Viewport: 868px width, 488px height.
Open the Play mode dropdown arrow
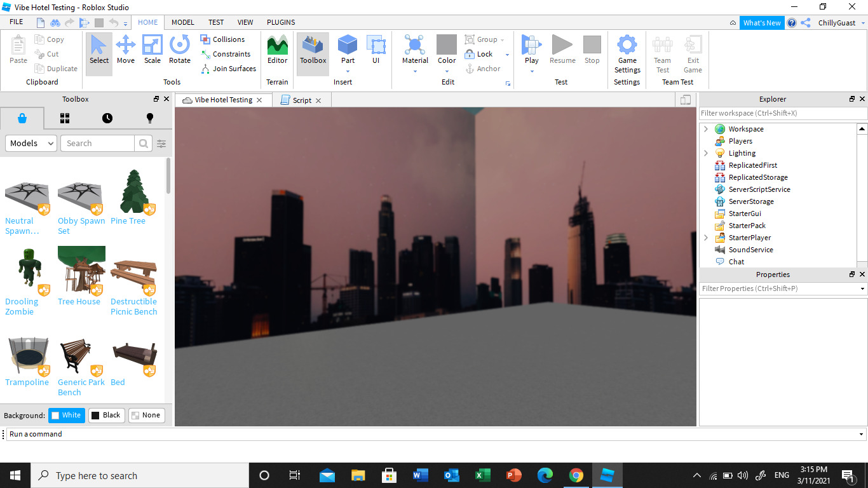[531, 71]
